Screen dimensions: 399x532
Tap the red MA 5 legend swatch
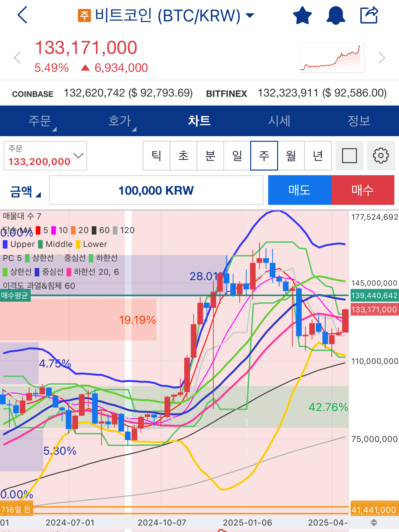tap(38, 230)
